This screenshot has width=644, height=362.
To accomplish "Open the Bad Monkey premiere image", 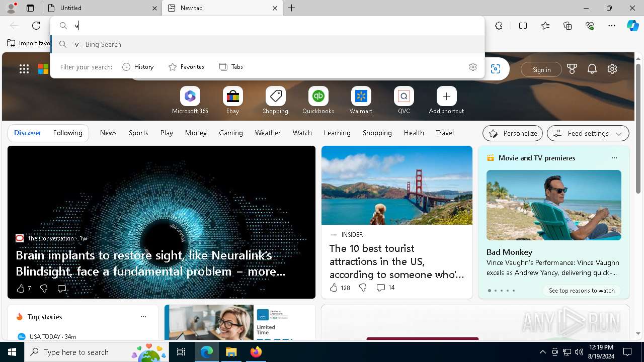I will 554,205.
